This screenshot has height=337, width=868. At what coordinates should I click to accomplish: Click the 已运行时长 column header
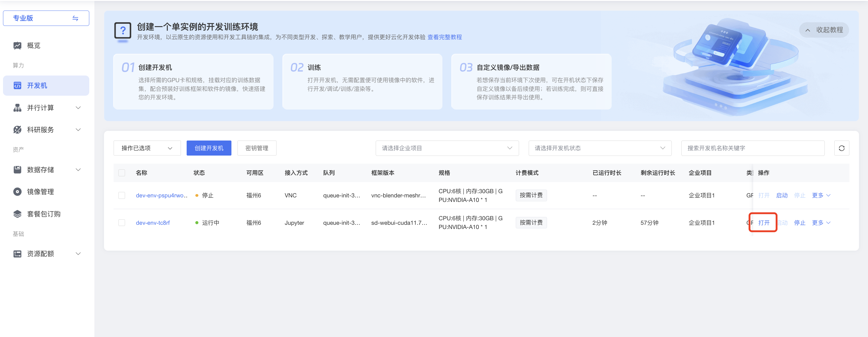607,173
